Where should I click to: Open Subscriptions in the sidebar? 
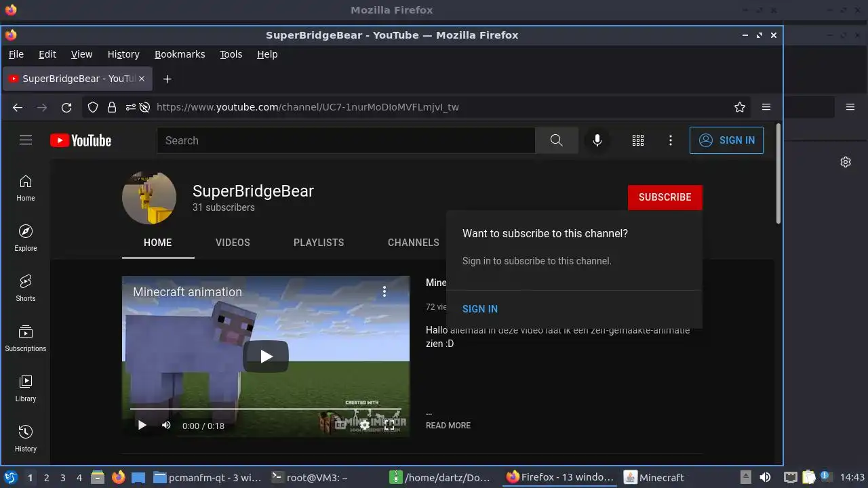click(26, 338)
